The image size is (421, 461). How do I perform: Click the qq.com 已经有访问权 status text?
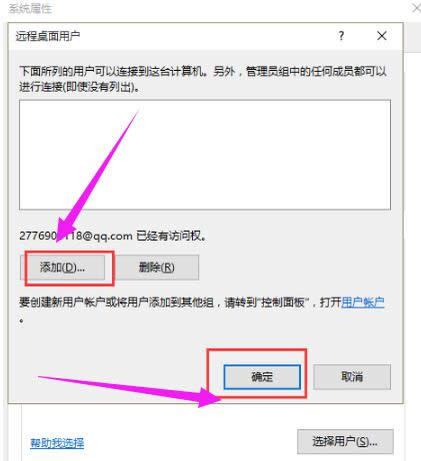click(x=113, y=236)
